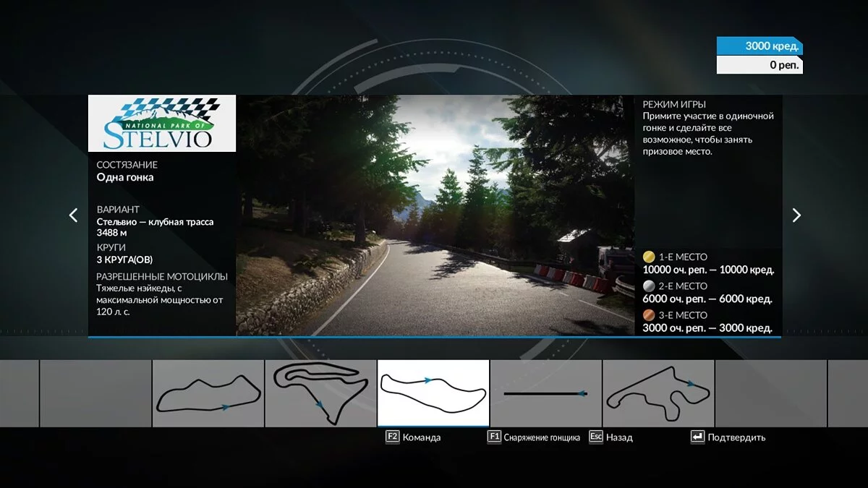Image resolution: width=868 pixels, height=488 pixels.
Task: Click the F1 key icon
Action: [494, 437]
